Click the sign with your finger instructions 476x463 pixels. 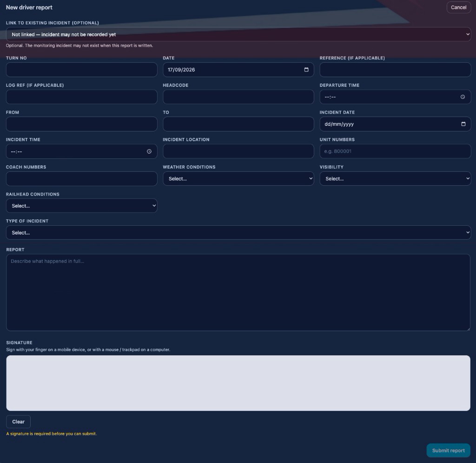88,350
